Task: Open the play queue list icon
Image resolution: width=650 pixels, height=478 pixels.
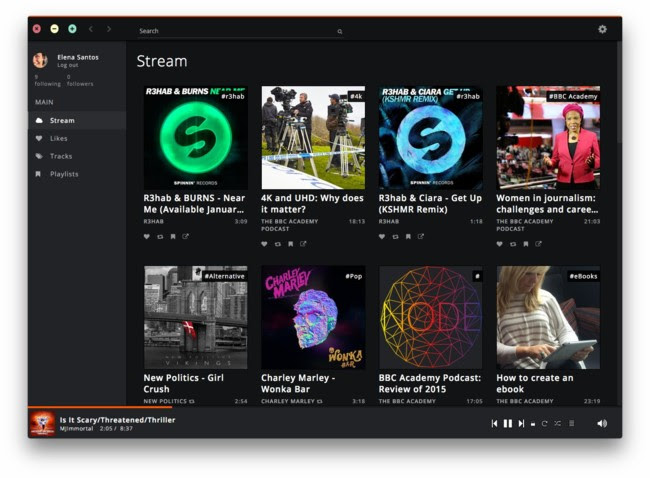Action: click(x=571, y=423)
